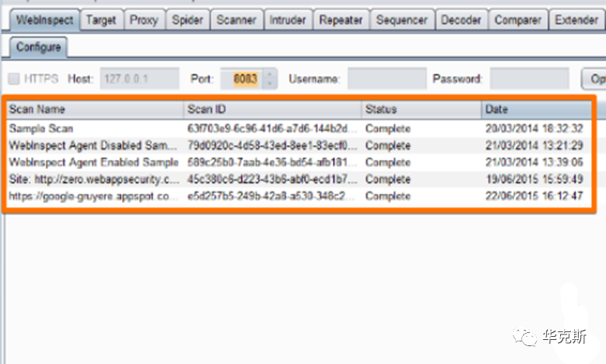Click into the Password field
Screen dimensions: 606x364
pyautogui.click(x=529, y=78)
